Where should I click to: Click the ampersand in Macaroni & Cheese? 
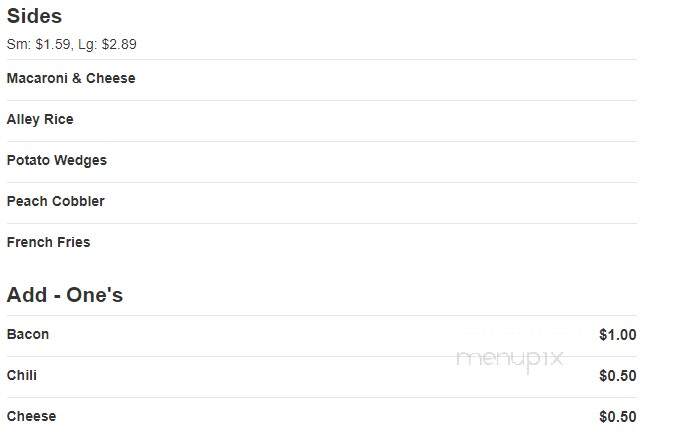pyautogui.click(x=77, y=78)
